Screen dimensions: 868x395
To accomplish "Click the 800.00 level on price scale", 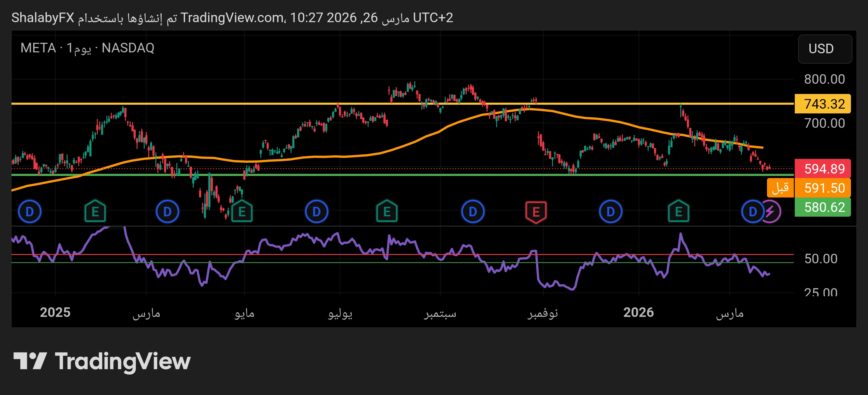I will (824, 79).
